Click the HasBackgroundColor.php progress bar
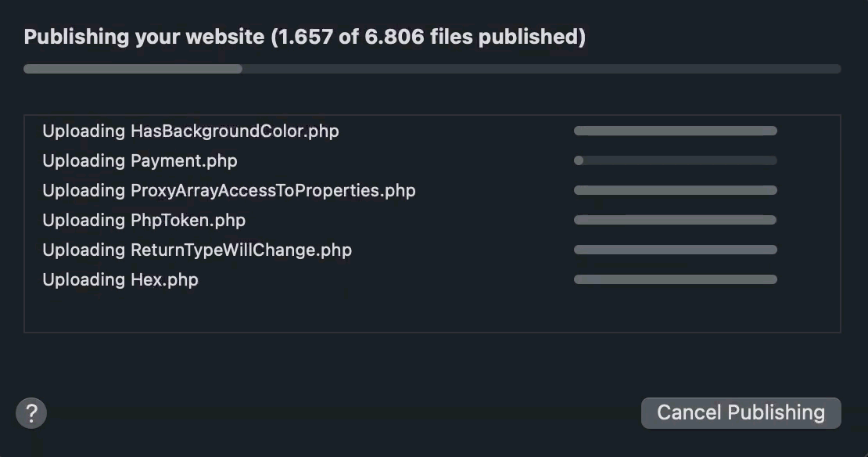Viewport: 868px width, 457px height. coord(676,131)
